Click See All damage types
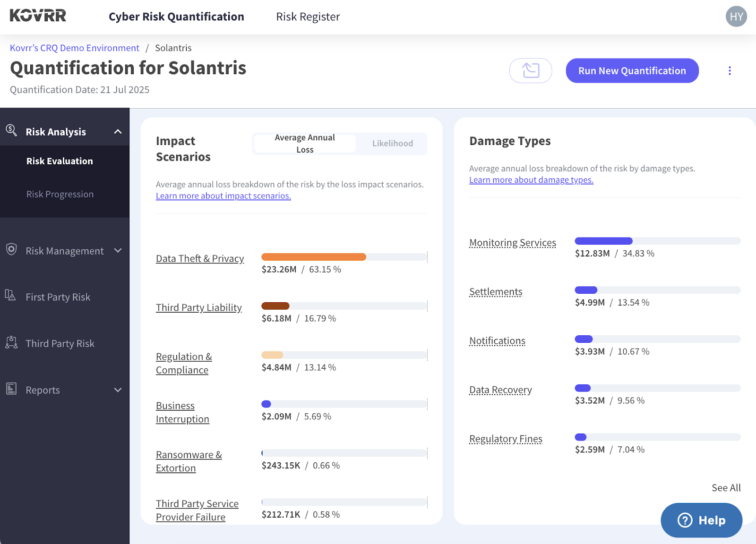Image resolution: width=756 pixels, height=544 pixels. 726,487
